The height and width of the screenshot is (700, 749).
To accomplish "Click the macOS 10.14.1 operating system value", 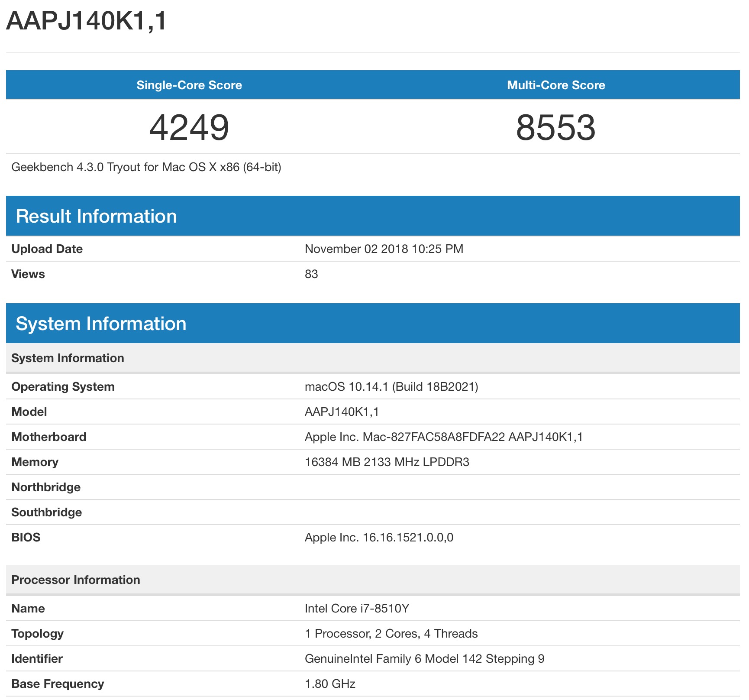I will (x=391, y=387).
